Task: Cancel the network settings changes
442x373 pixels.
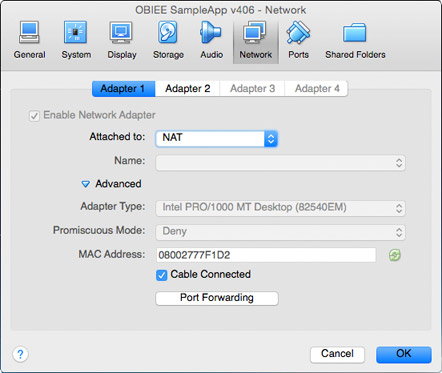Action: point(337,354)
